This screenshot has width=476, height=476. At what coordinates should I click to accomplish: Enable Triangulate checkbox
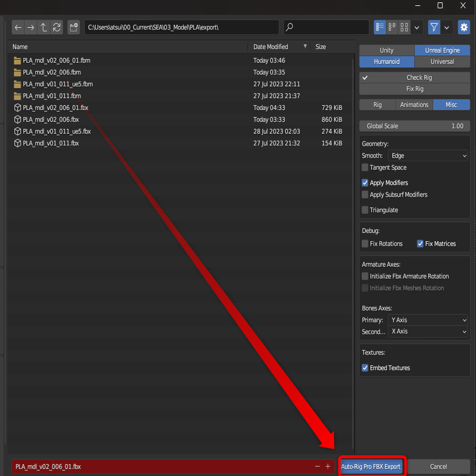[x=365, y=210]
